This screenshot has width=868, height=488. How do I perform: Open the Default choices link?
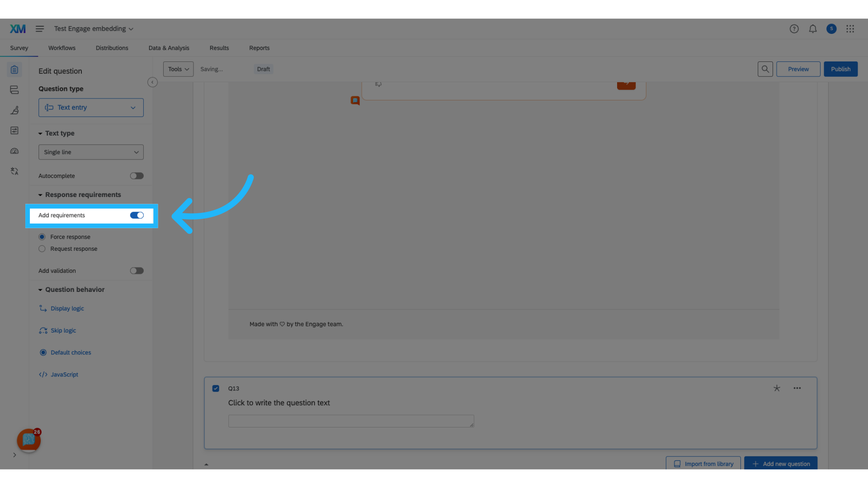[x=66, y=352]
